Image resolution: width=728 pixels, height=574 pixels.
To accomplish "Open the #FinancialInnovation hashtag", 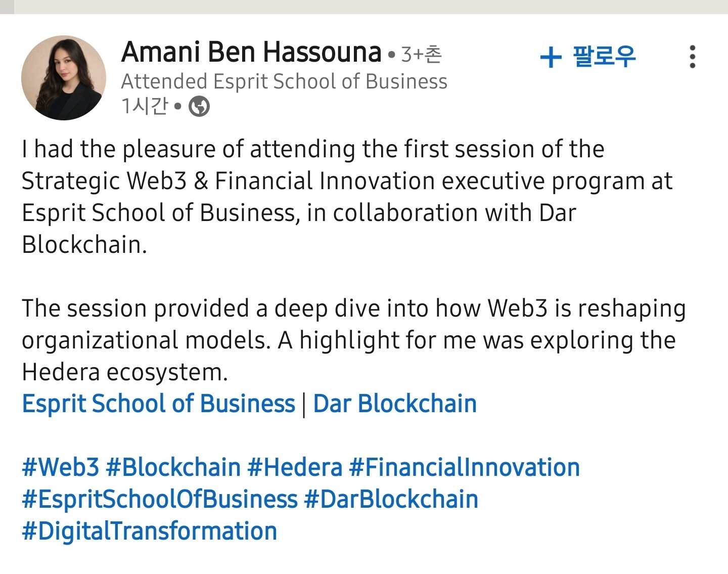I will (x=465, y=467).
